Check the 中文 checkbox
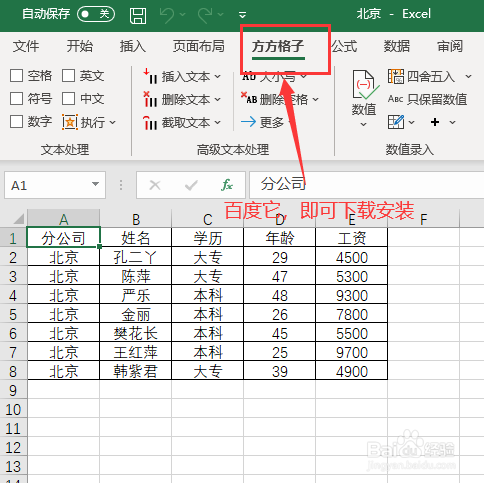This screenshot has width=484, height=483. click(68, 99)
